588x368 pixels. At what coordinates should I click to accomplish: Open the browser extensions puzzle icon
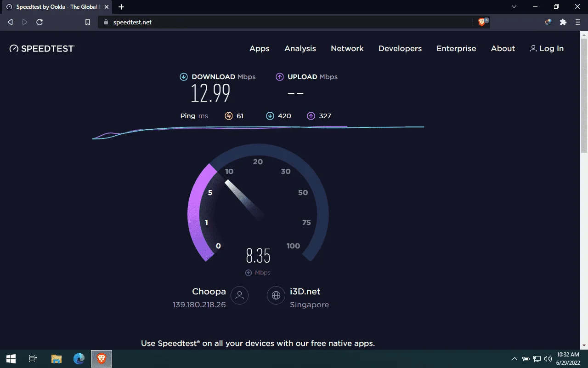[563, 22]
